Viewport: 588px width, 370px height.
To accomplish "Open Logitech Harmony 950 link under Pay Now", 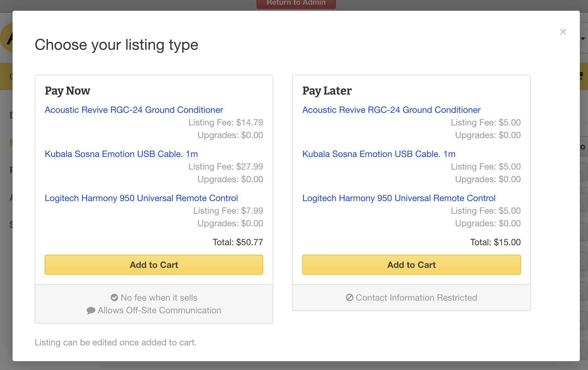I will click(x=141, y=198).
